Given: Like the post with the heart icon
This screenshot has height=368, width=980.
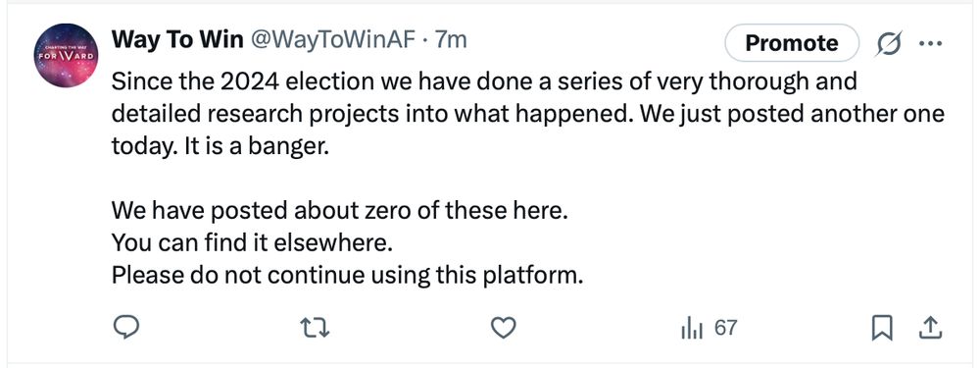Looking at the screenshot, I should click(503, 328).
